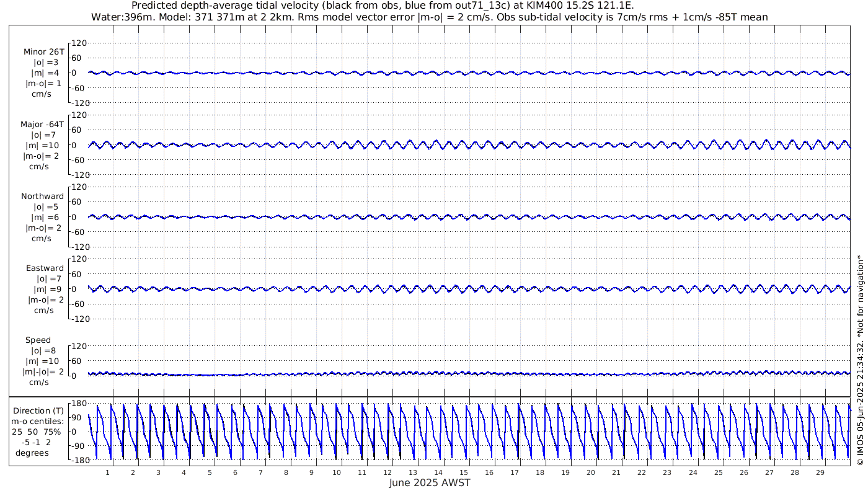868x496 pixels.
Task: Select the 'Direction (T)' panel label
Action: (38, 411)
